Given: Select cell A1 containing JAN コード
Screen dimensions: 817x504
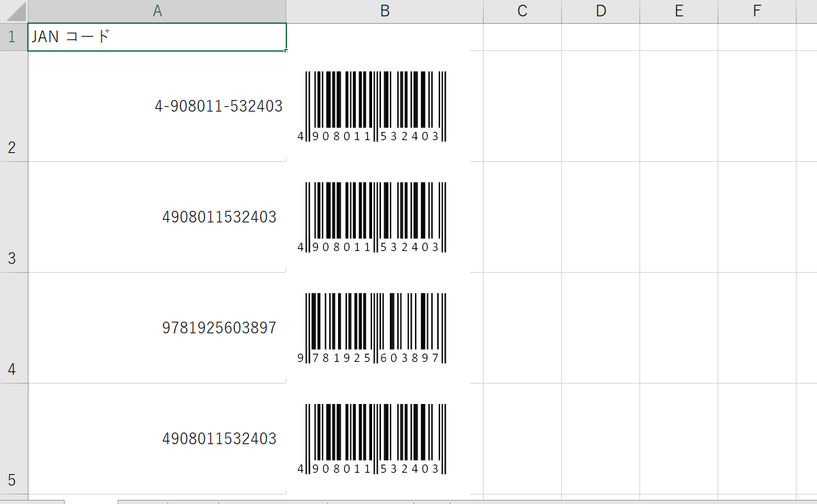Looking at the screenshot, I should 157,37.
